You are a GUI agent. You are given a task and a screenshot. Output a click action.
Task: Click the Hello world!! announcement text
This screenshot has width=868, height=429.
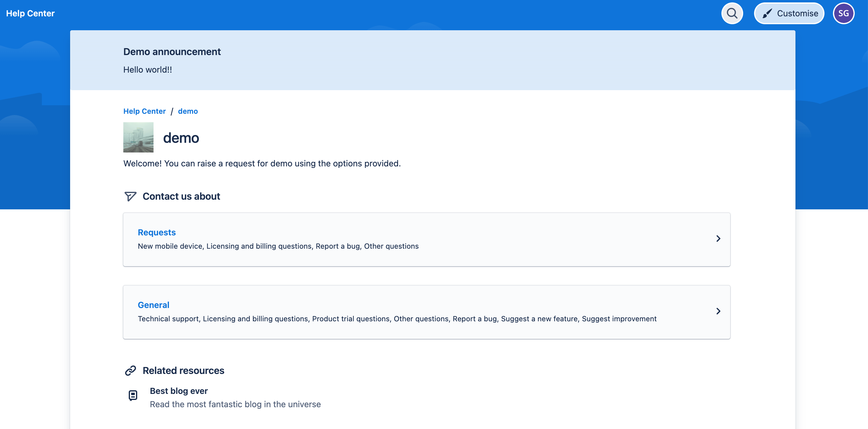pyautogui.click(x=147, y=70)
